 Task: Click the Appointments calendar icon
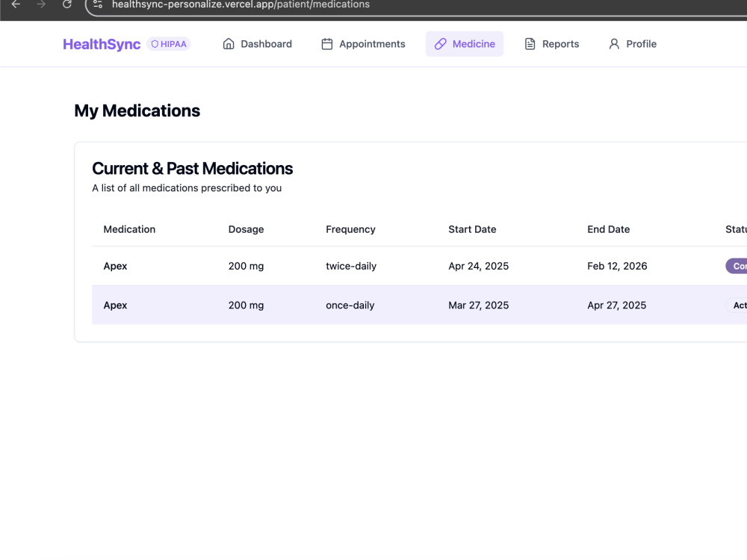327,44
